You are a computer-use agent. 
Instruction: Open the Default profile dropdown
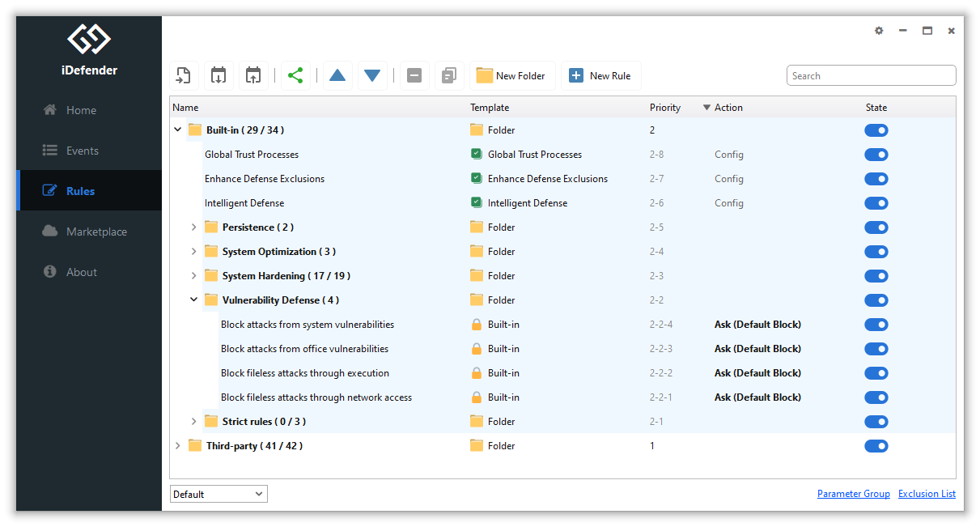click(218, 494)
